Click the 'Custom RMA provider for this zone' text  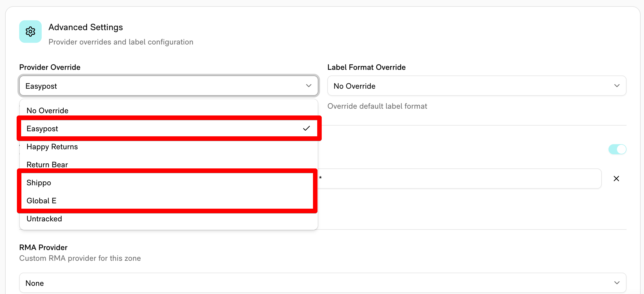80,258
